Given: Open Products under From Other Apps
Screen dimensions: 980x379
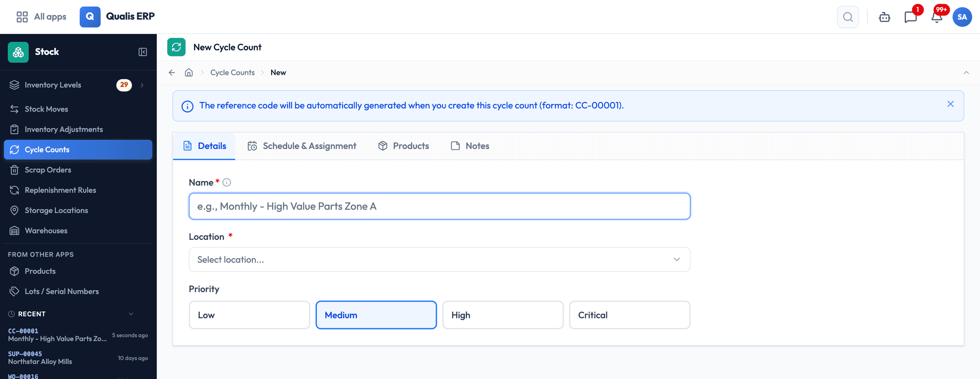Looking at the screenshot, I should (78, 271).
